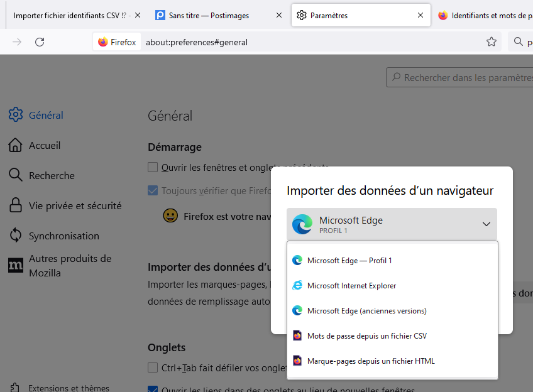Open Recherche settings page
This screenshot has width=533, height=392.
[52, 176]
